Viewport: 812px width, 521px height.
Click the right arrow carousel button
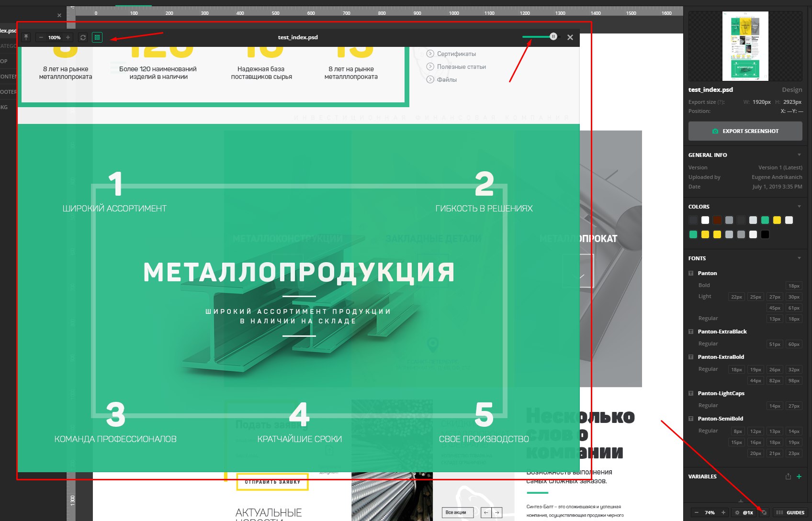(x=497, y=512)
